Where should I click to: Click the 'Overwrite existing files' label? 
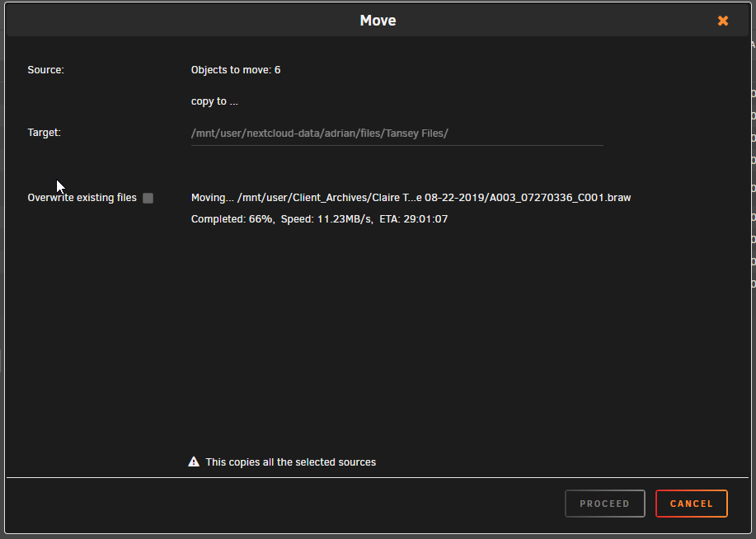[x=82, y=198]
